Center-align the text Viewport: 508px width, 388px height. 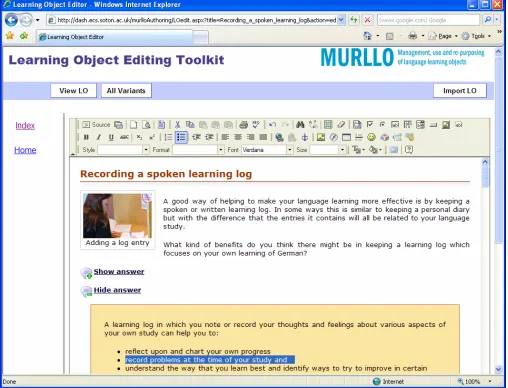click(238, 137)
